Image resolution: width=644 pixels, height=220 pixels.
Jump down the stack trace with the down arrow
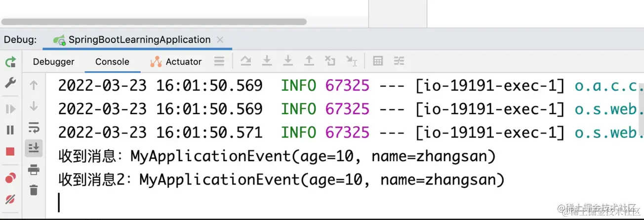point(34,106)
